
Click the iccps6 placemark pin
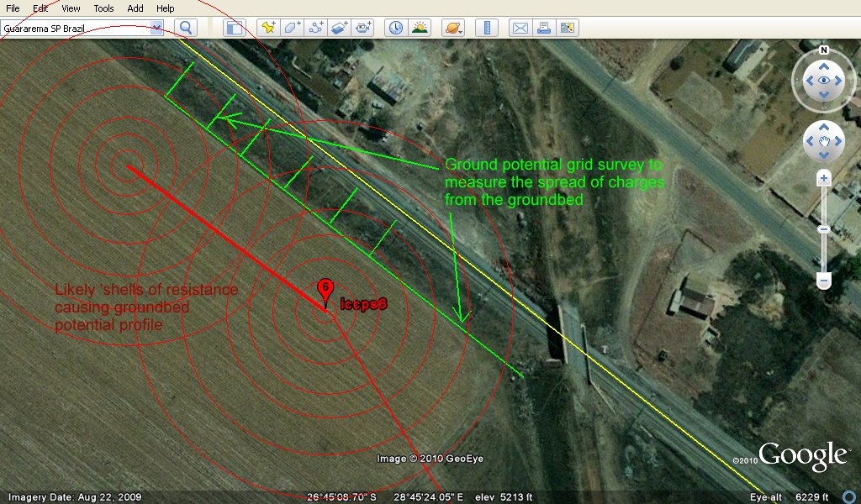coord(325,290)
